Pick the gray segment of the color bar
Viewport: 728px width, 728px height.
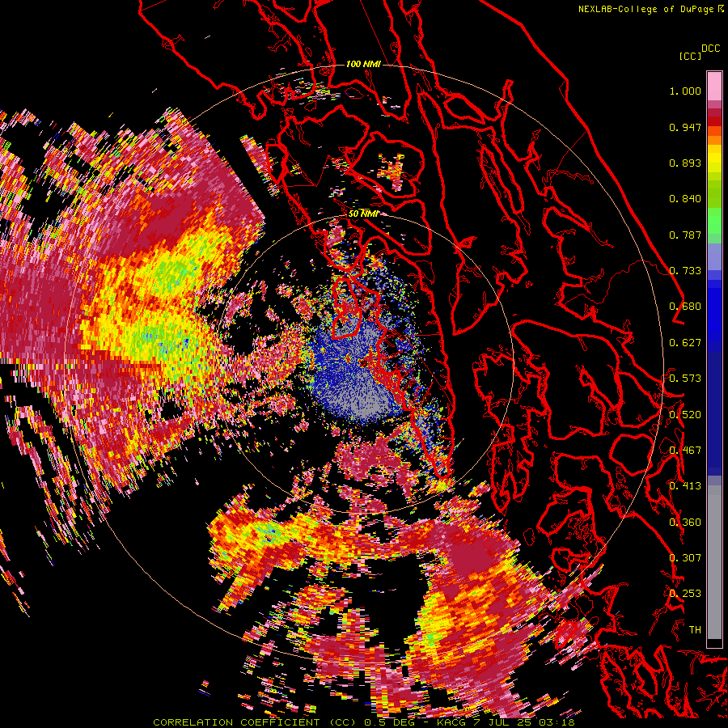(x=714, y=563)
